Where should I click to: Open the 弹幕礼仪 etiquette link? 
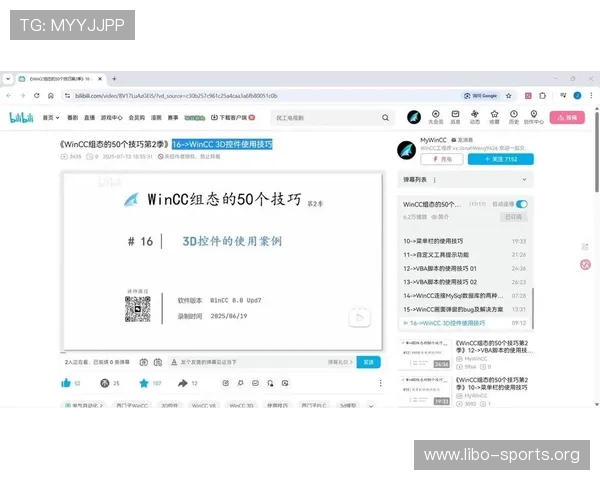click(x=340, y=362)
